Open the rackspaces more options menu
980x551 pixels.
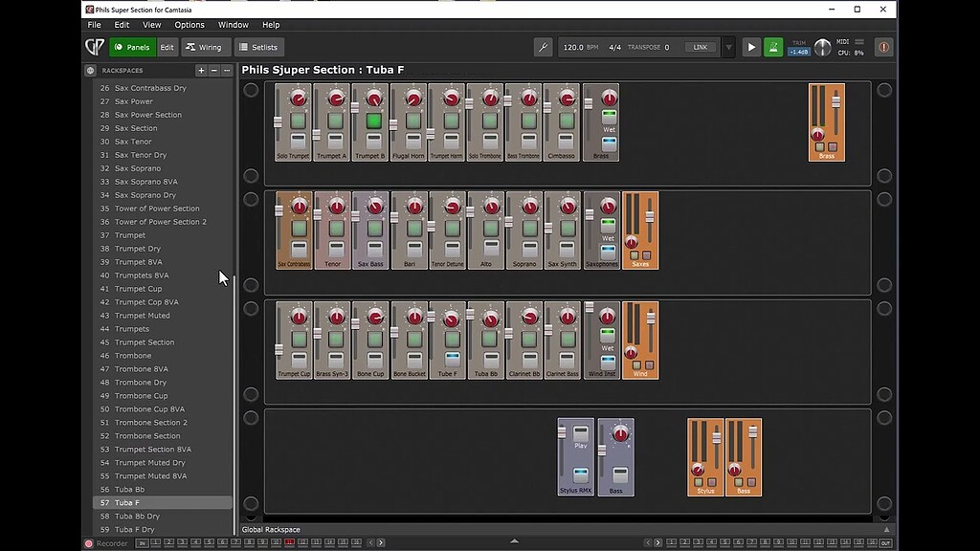pos(227,71)
